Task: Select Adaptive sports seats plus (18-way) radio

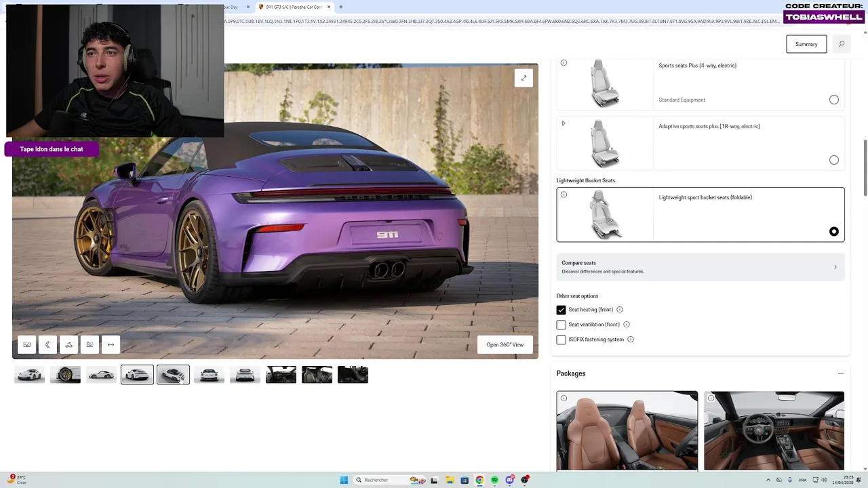Action: pyautogui.click(x=834, y=160)
